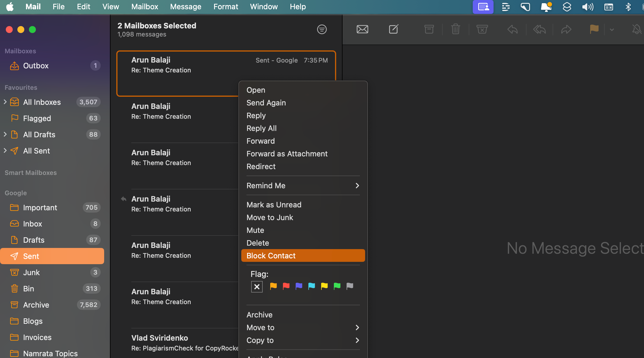Expand the Move to submenu
Viewport: 644px width, 358px height.
click(303, 327)
